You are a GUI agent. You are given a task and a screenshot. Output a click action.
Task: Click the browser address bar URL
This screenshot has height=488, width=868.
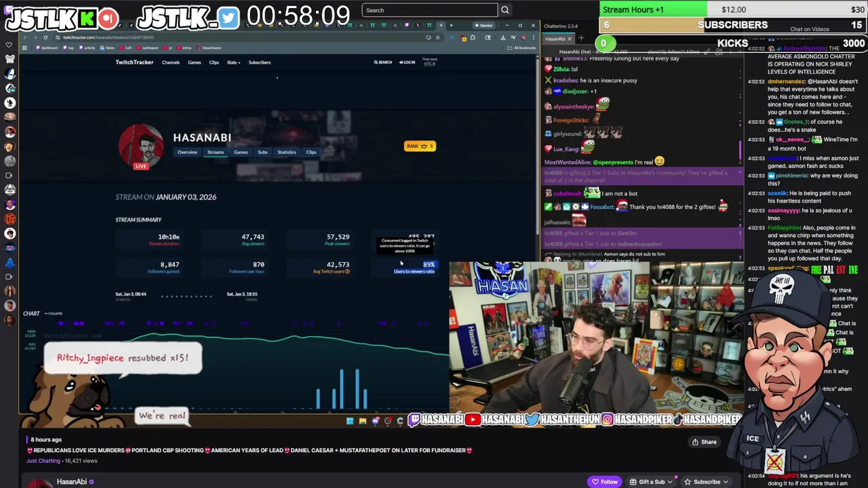[108, 37]
